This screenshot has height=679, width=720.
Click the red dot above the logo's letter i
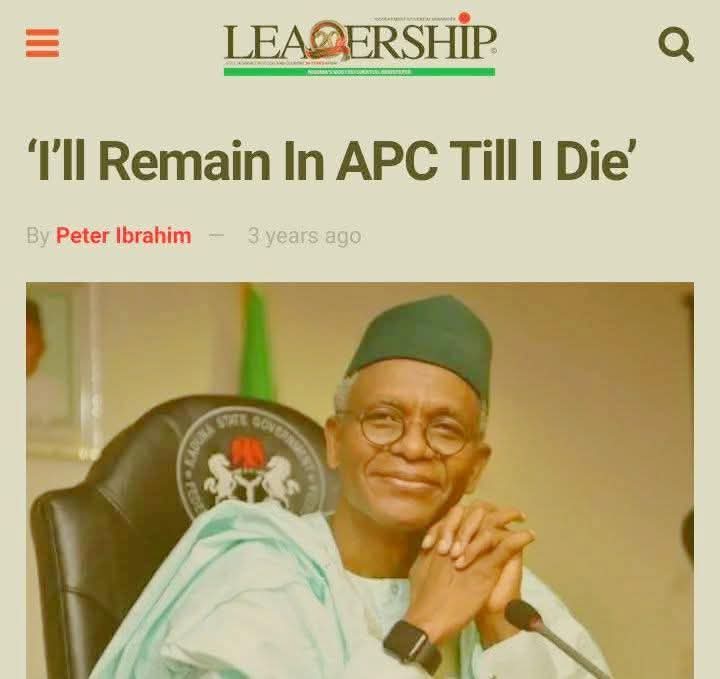pos(464,18)
